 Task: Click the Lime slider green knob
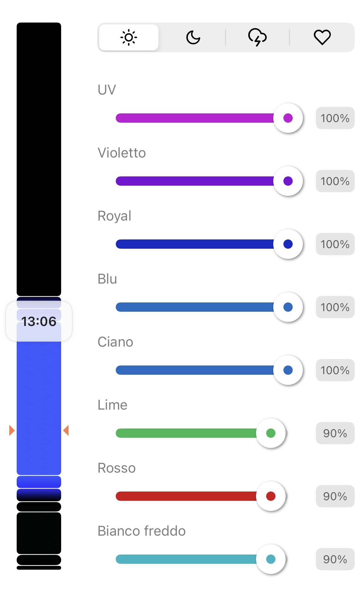tap(271, 433)
